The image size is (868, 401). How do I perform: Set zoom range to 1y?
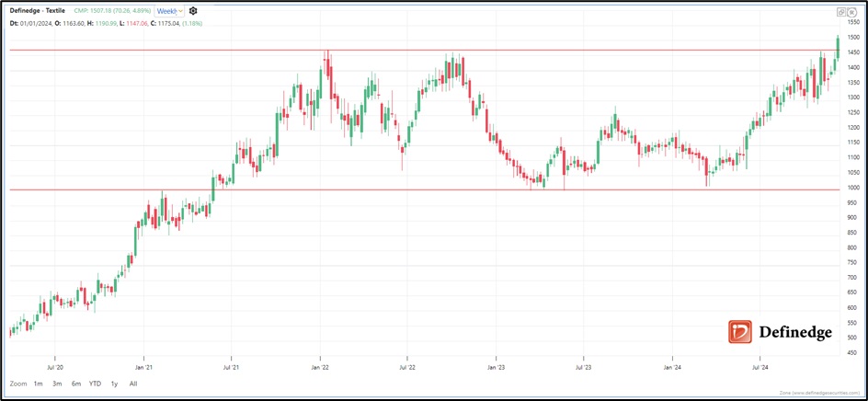point(114,384)
